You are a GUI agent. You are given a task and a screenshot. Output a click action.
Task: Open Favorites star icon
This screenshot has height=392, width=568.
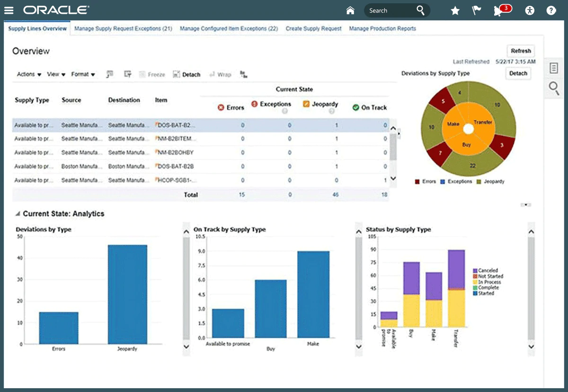pos(455,10)
